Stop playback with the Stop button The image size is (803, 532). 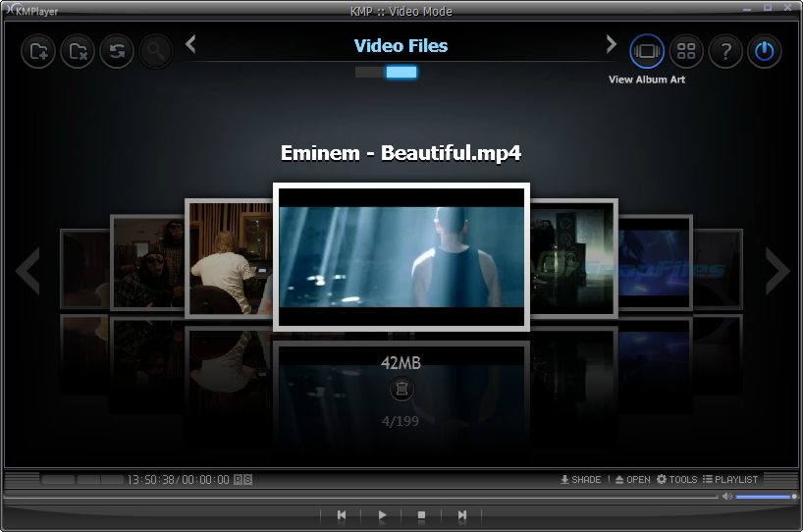coord(421,515)
